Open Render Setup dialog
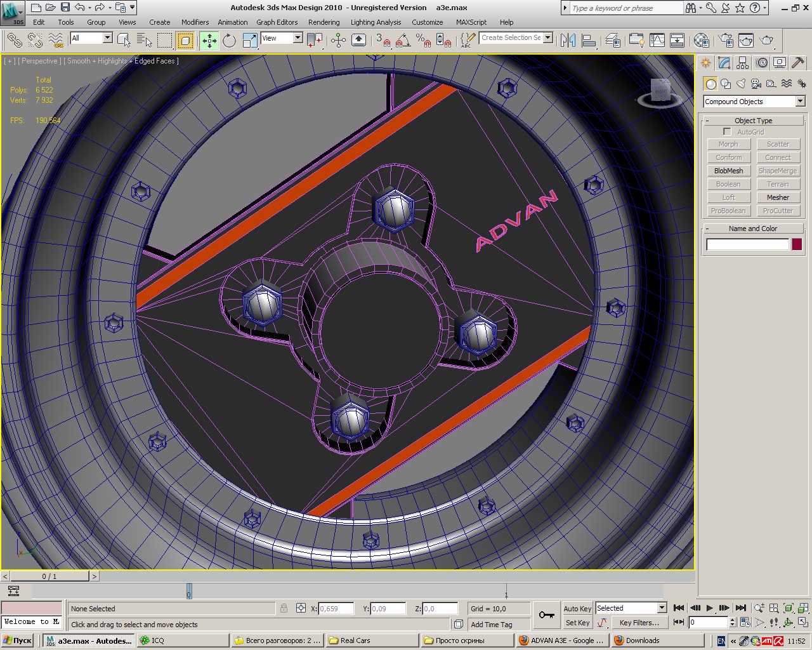Image resolution: width=812 pixels, height=650 pixels. pyautogui.click(x=726, y=41)
